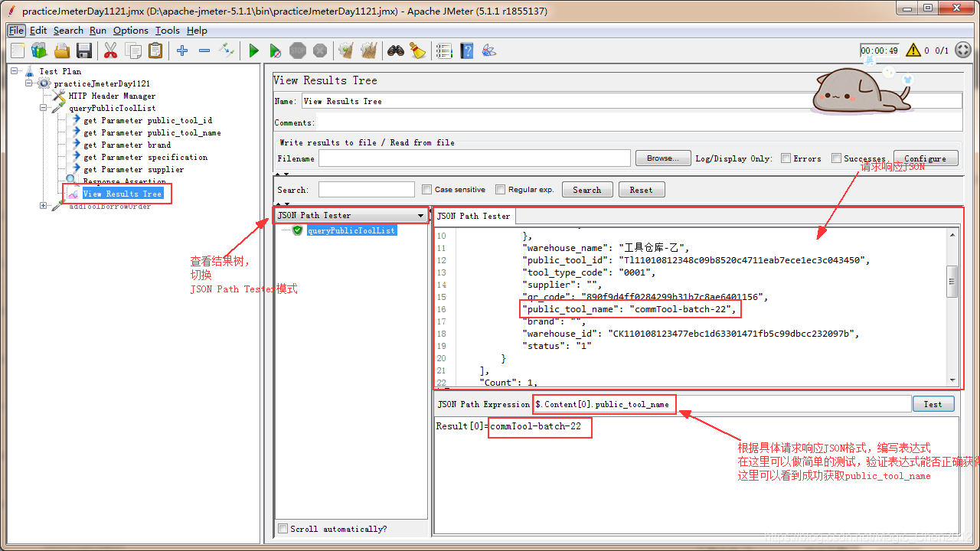980x551 pixels.
Task: Click the Help question mark icon
Action: [467, 51]
